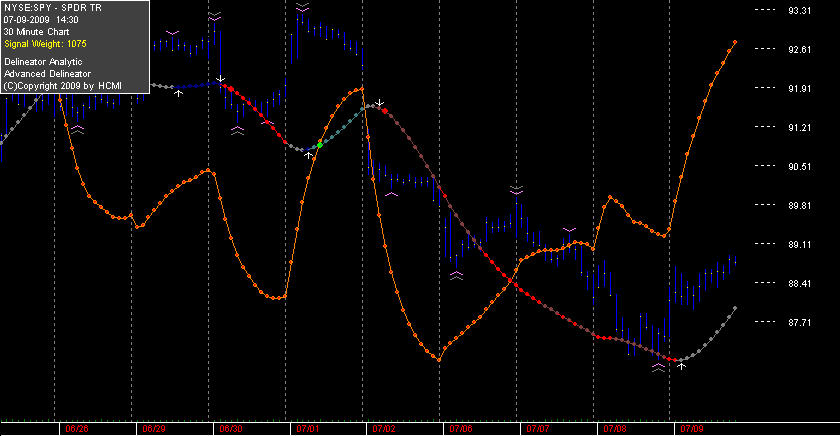Click the large red dot after the 07/02 down arrow

click(385, 111)
